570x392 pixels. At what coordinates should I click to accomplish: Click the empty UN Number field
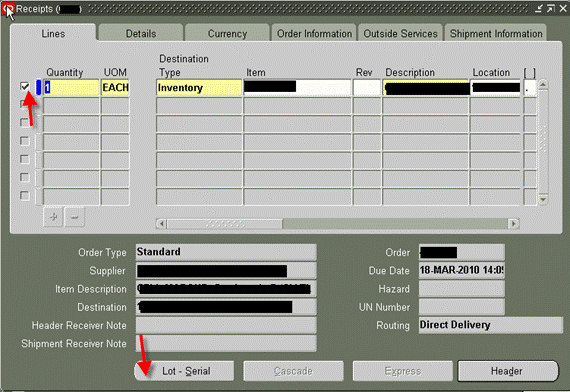[461, 307]
